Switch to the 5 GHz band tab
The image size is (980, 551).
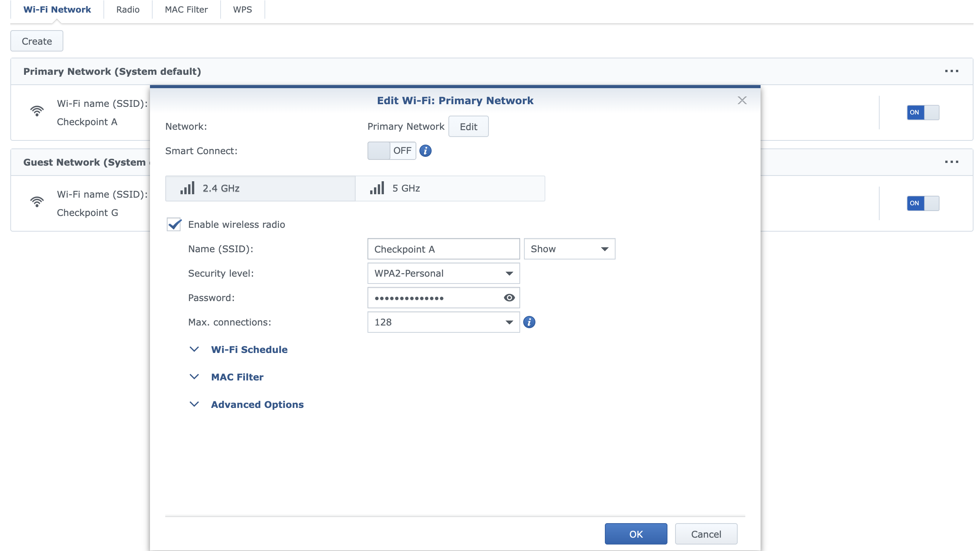[x=450, y=188]
